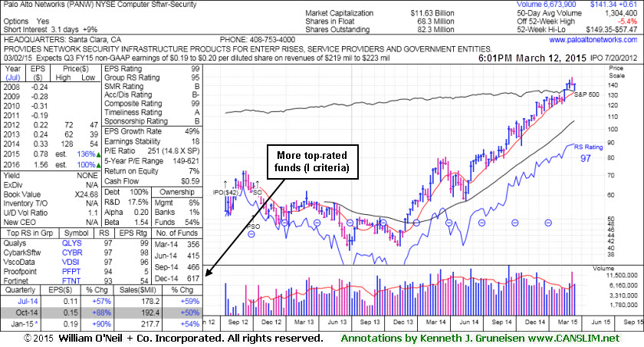Image resolution: width=644 pixels, height=347 pixels.
Task: Click the QLYS ticker symbol
Action: click(72, 243)
